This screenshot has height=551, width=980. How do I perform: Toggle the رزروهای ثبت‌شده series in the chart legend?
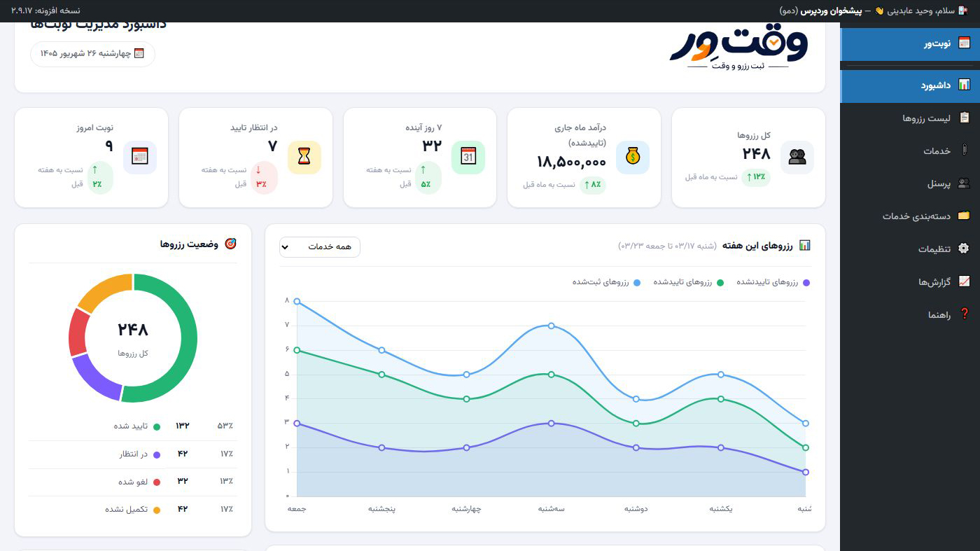tap(606, 282)
